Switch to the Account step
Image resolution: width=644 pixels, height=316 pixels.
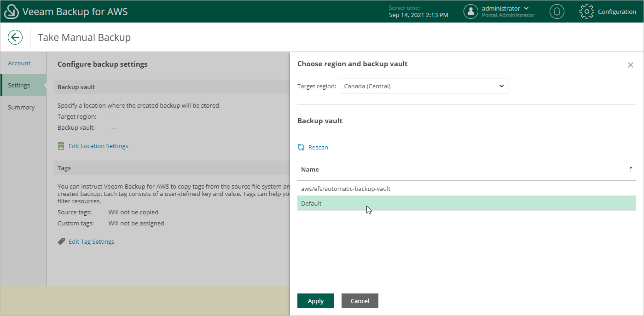point(19,63)
